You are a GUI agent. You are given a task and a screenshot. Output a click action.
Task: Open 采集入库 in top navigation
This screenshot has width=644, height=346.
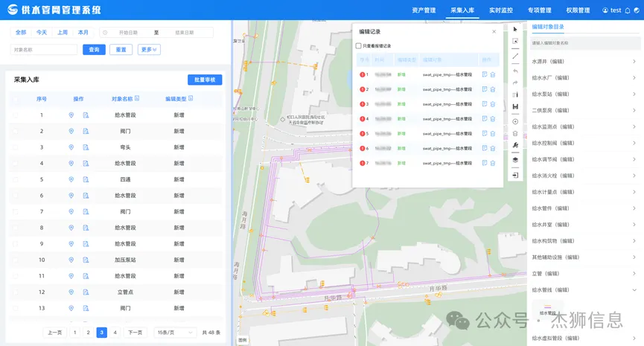[462, 10]
